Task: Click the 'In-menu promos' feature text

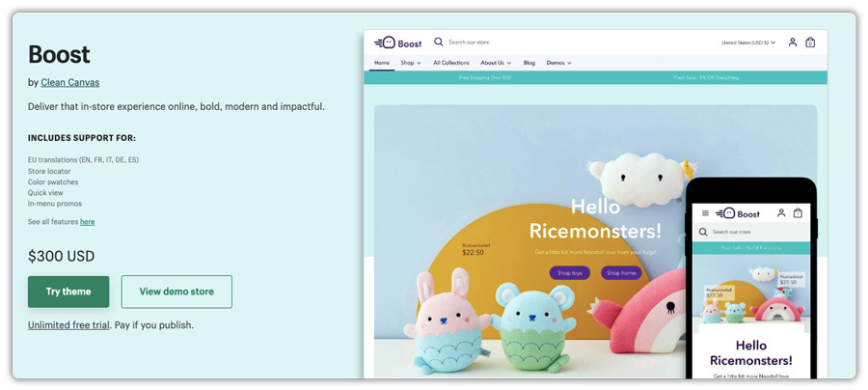Action: (x=54, y=204)
